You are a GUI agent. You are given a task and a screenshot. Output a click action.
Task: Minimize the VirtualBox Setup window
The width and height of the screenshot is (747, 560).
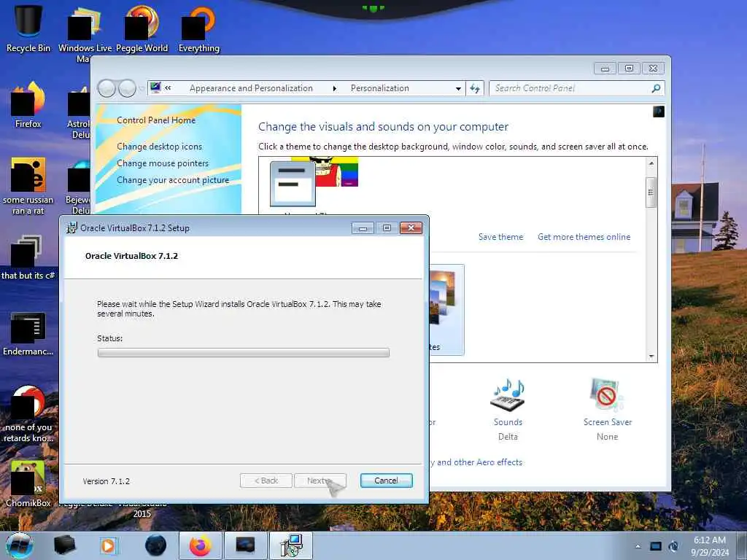(363, 228)
